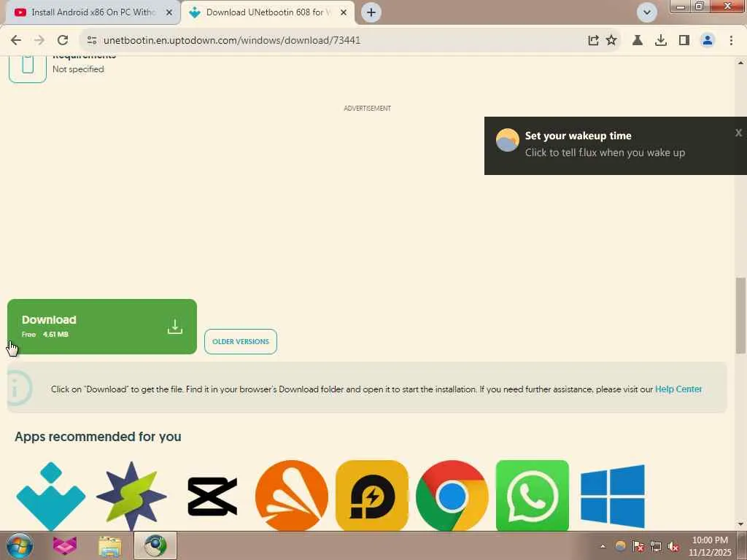Share this page icon in address bar

pyautogui.click(x=593, y=41)
